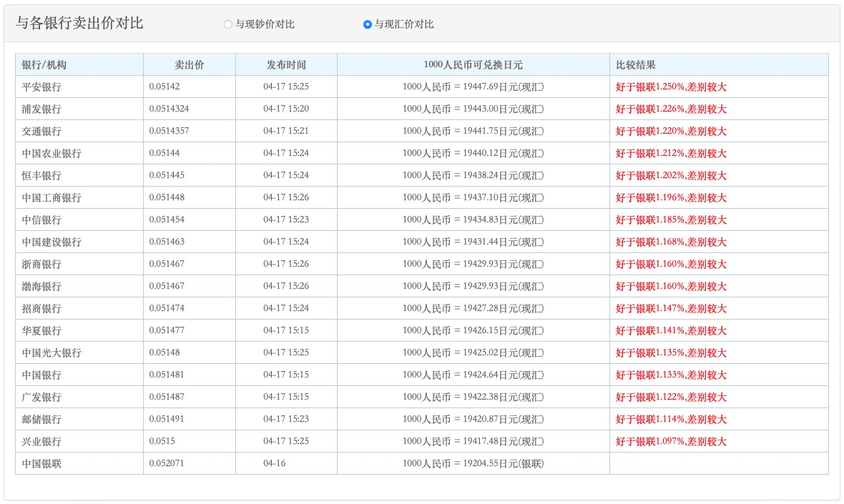The height and width of the screenshot is (504, 844).
Task: Select the 平安银行 row name
Action: [x=41, y=87]
